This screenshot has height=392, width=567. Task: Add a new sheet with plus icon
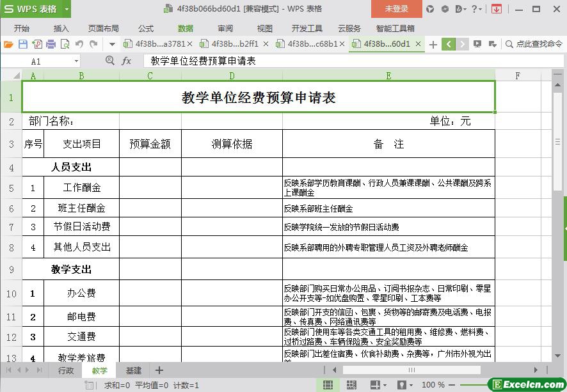pyautogui.click(x=159, y=370)
